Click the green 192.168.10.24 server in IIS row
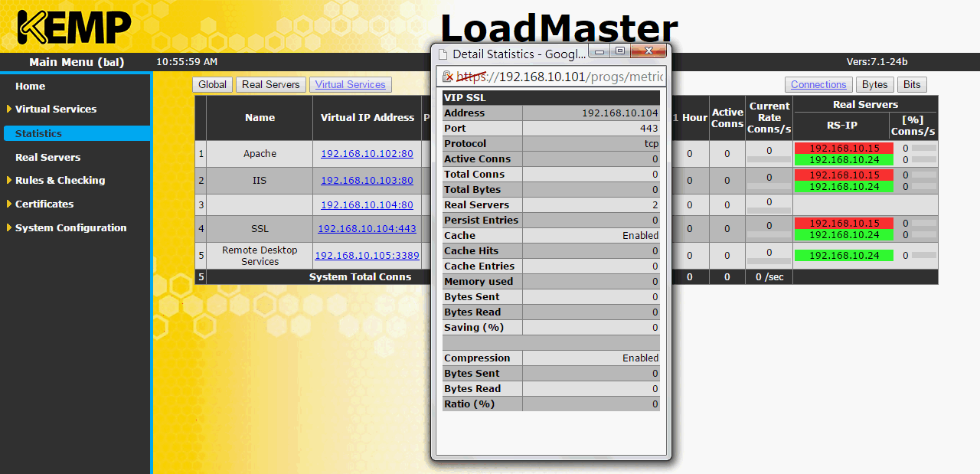The height and width of the screenshot is (474, 980). pyautogui.click(x=844, y=187)
